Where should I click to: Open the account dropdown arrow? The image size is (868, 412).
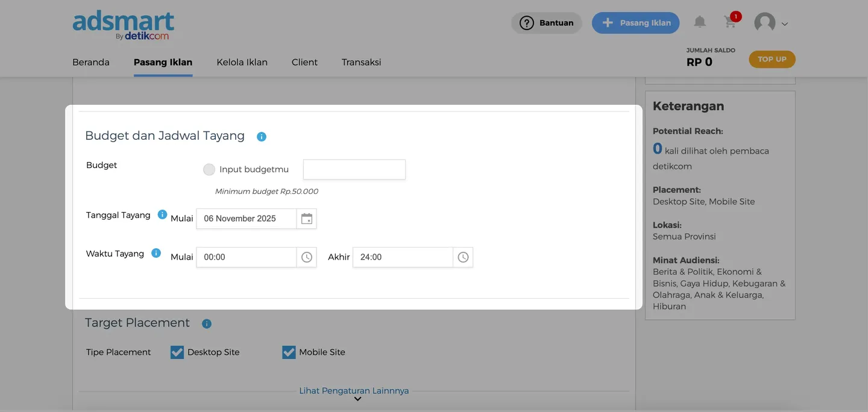[785, 24]
